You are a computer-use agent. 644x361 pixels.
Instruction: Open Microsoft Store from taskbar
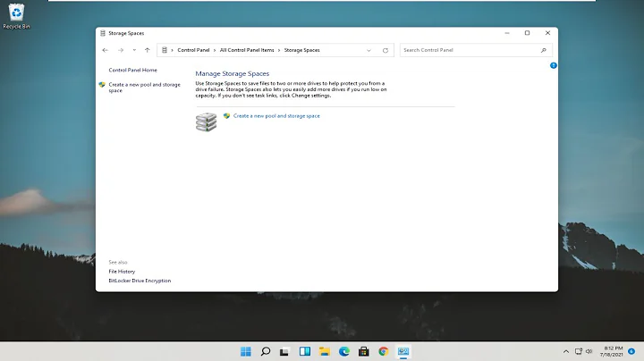[363, 351]
